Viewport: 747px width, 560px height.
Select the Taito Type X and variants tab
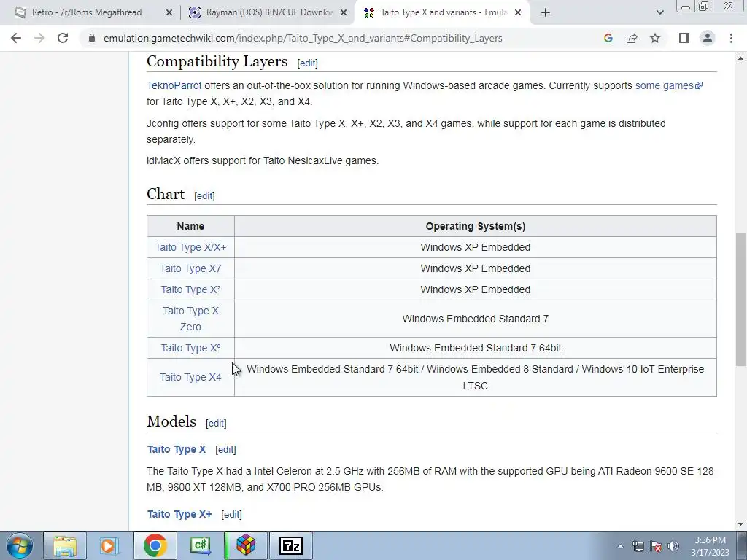point(444,12)
